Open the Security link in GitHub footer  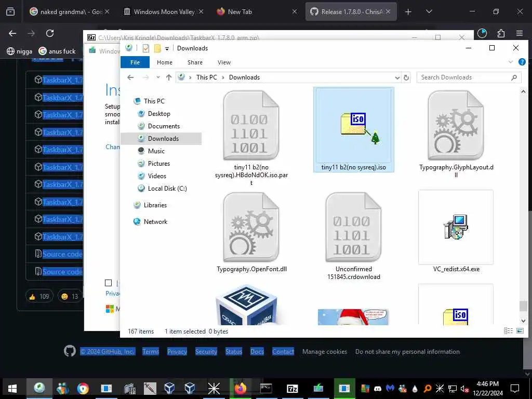[x=206, y=352]
